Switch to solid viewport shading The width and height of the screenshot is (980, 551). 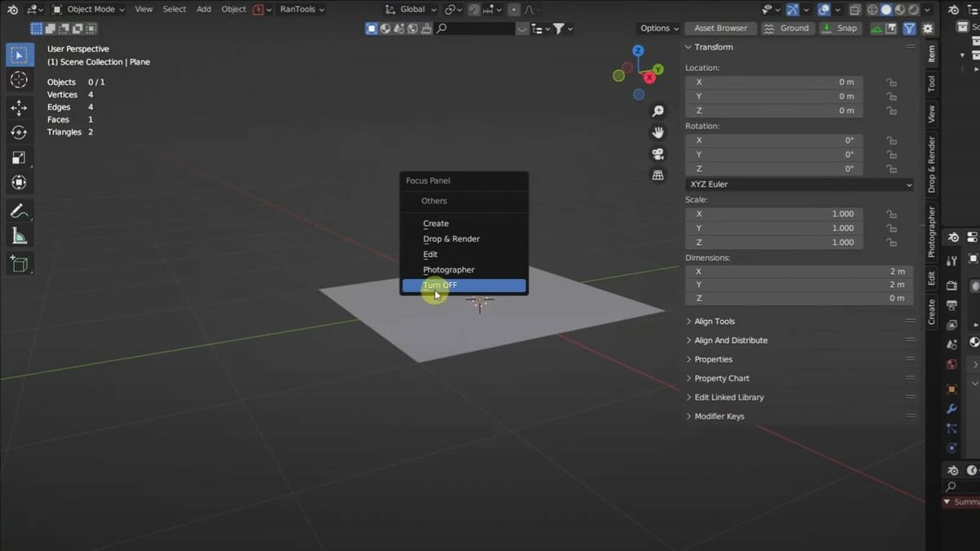(885, 10)
